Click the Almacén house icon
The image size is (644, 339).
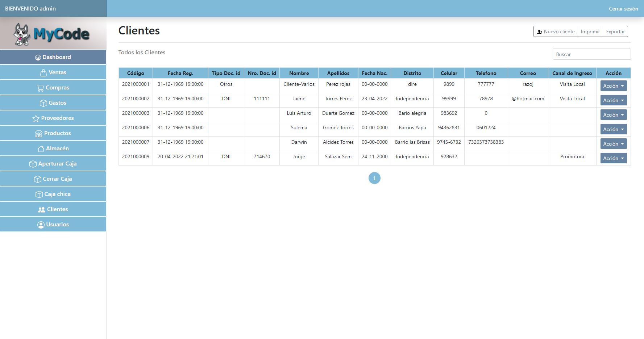41,148
